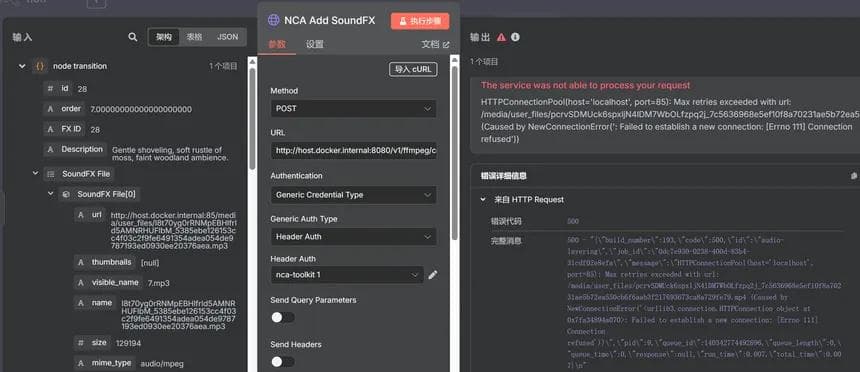Click the info circle icon in output header
The image size is (860, 372).
coord(515,37)
